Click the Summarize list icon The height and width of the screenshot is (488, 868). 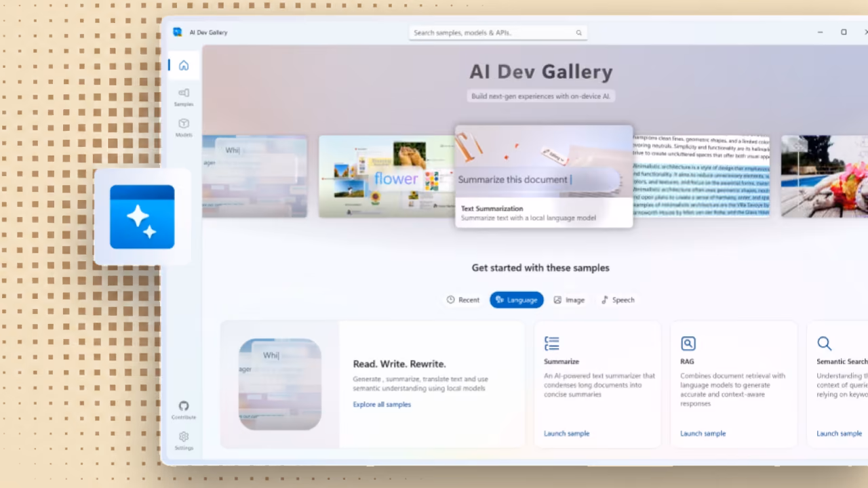pyautogui.click(x=552, y=344)
